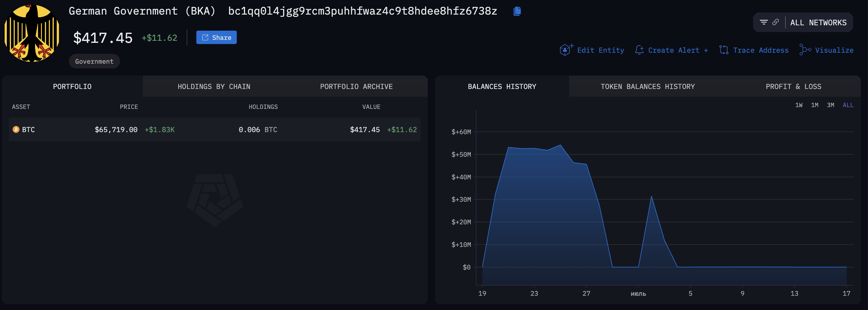This screenshot has width=868, height=310.
Task: Select the 3M chart time range
Action: tap(830, 105)
